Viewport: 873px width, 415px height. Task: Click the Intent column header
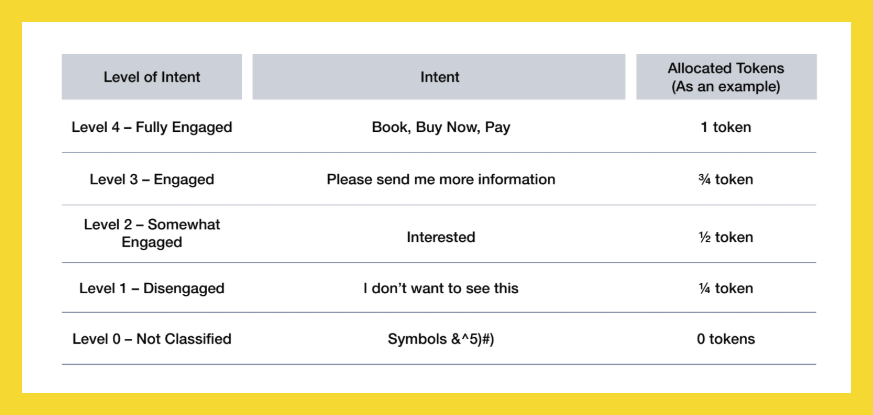pos(440,77)
